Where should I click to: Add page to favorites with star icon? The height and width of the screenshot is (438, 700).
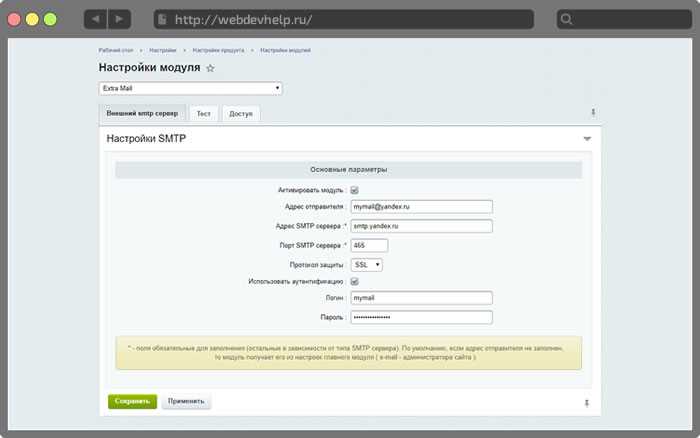[x=210, y=68]
